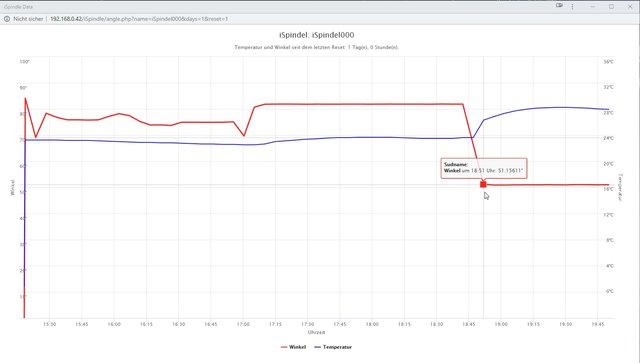The image size is (640, 363).
Task: Click the 'Uhrzeit' x-axis title
Action: coord(316,332)
